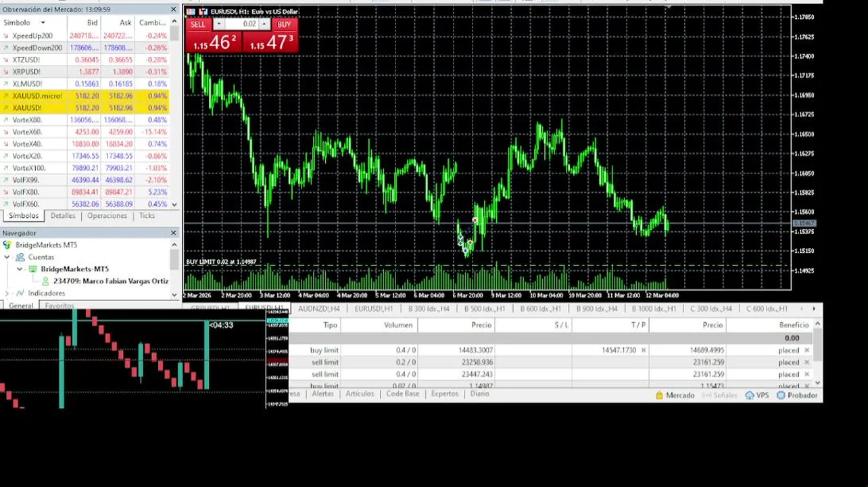Switch to the Operaciones tab in Market Watch
868x487 pixels.
pyautogui.click(x=107, y=216)
